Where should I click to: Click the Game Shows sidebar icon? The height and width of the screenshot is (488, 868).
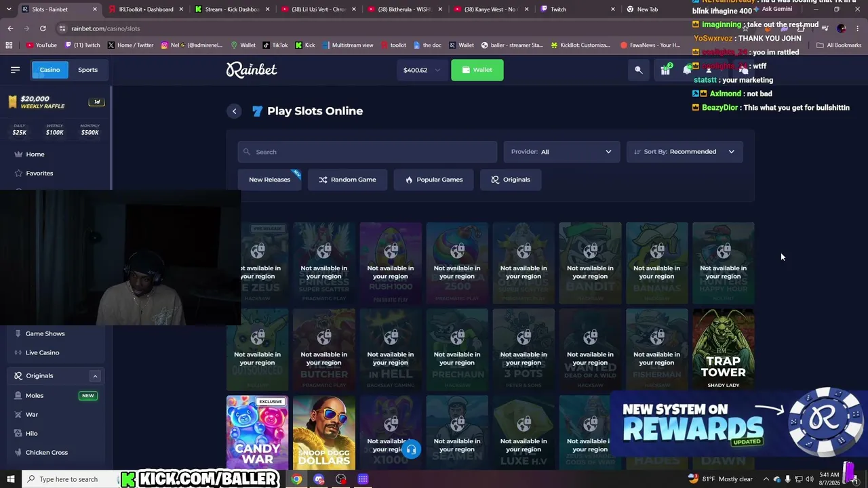pyautogui.click(x=18, y=333)
